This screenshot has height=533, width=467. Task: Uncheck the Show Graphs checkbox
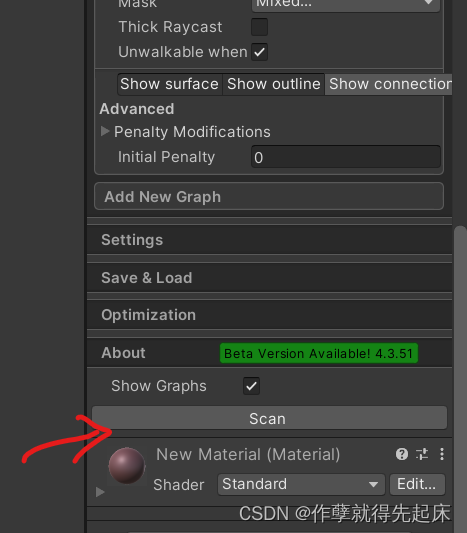click(x=252, y=386)
